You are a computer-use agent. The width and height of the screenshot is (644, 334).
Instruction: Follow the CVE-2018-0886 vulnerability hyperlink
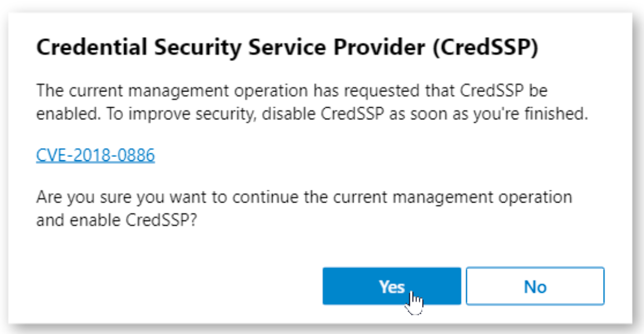click(x=95, y=155)
